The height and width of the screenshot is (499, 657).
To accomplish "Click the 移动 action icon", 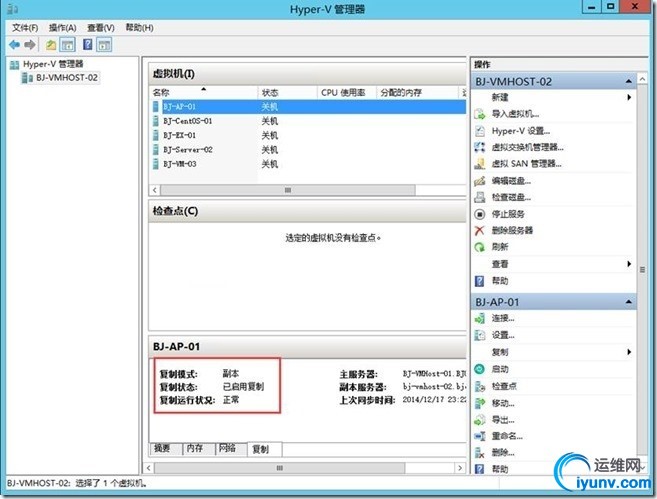I will (x=480, y=403).
